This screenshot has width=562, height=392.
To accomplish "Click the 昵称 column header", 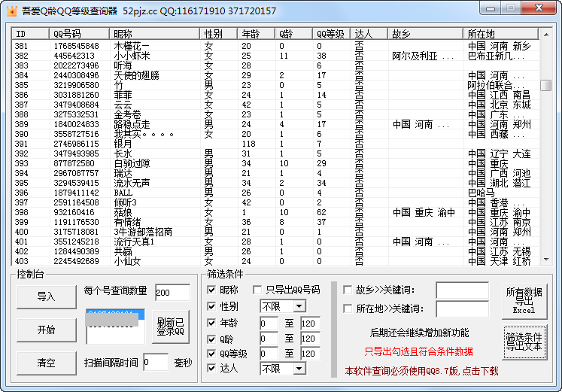I will [154, 34].
